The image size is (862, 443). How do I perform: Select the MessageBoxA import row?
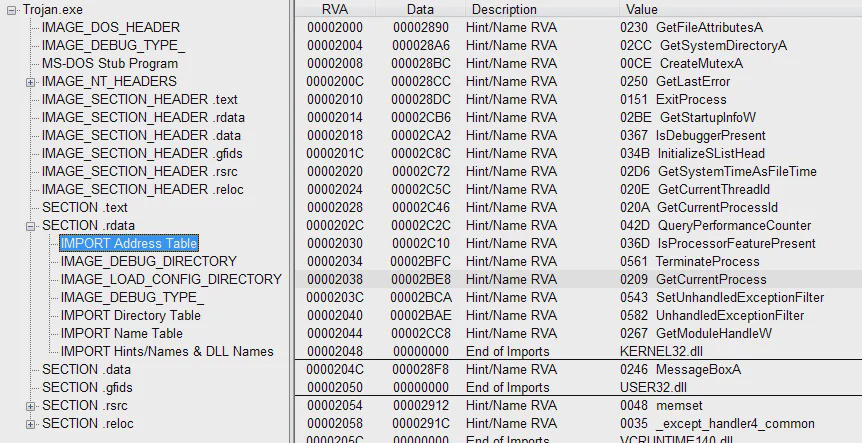coord(578,369)
